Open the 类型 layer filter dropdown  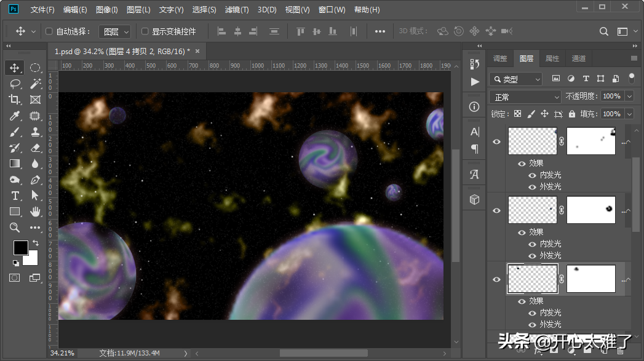(x=516, y=79)
